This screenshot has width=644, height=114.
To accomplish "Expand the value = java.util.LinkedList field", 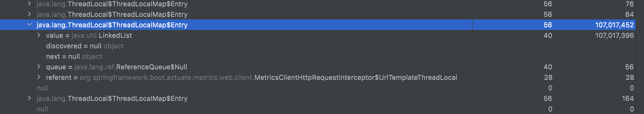I will 39,35.
